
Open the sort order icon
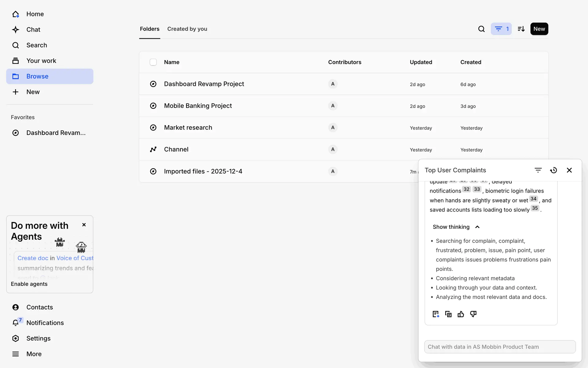[521, 29]
